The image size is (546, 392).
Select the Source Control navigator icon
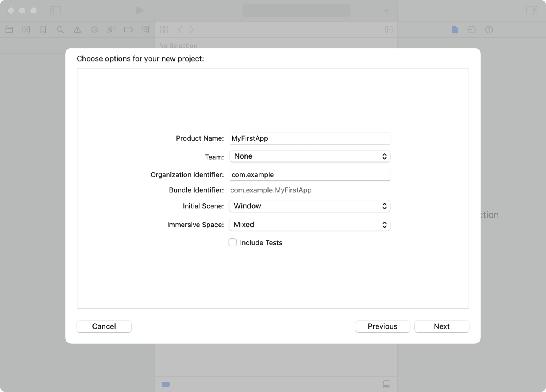[x=26, y=30]
